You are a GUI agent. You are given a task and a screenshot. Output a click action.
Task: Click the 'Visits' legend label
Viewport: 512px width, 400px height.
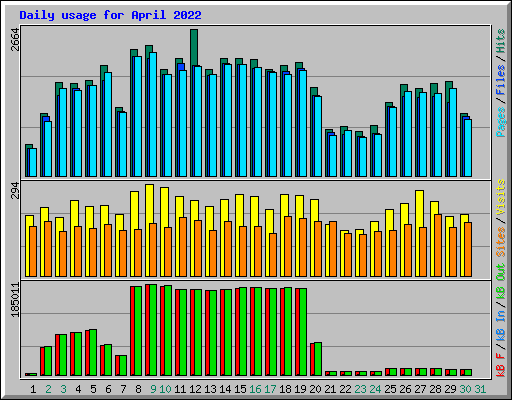click(x=500, y=198)
